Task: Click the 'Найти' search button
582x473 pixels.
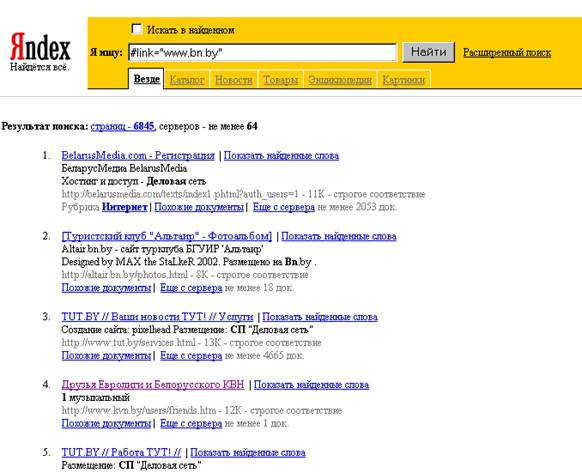Action: pos(429,52)
